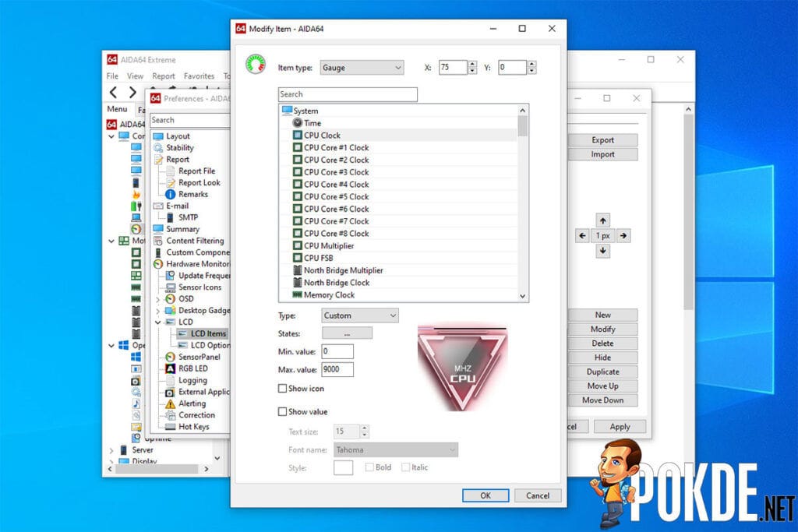Click the Style color swatch box
Image resolution: width=798 pixels, height=532 pixels.
pyautogui.click(x=344, y=467)
